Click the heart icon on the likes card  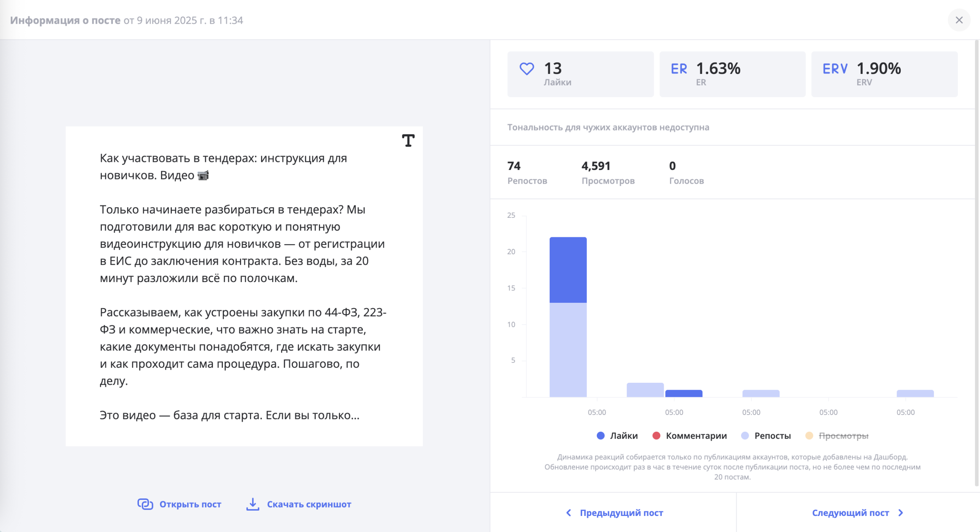(527, 68)
